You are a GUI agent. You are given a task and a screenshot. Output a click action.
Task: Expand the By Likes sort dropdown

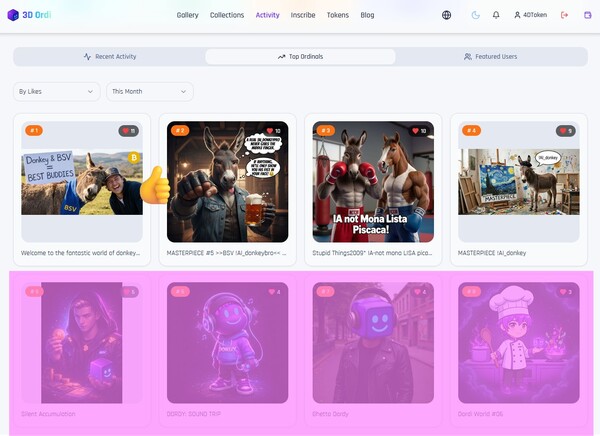pos(57,91)
